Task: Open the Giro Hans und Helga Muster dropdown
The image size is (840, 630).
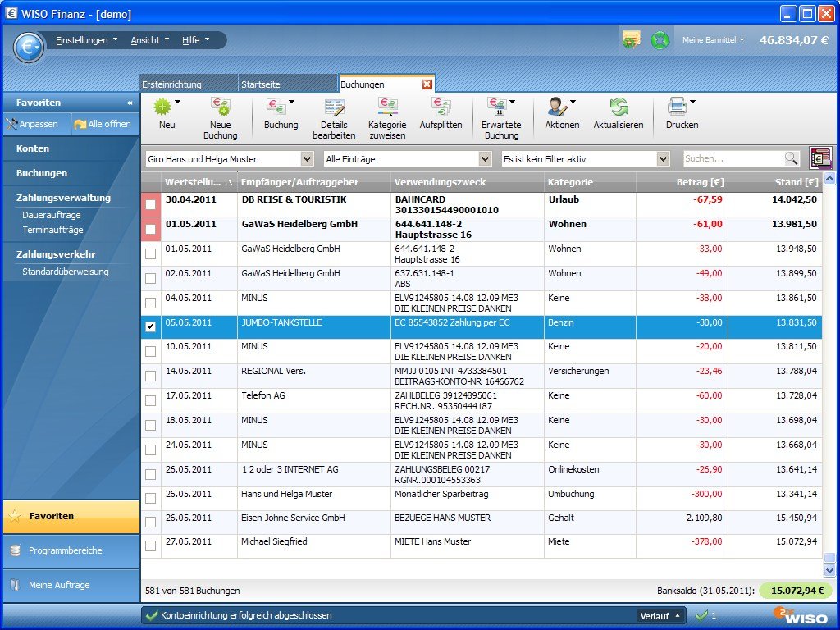Action: [308, 159]
